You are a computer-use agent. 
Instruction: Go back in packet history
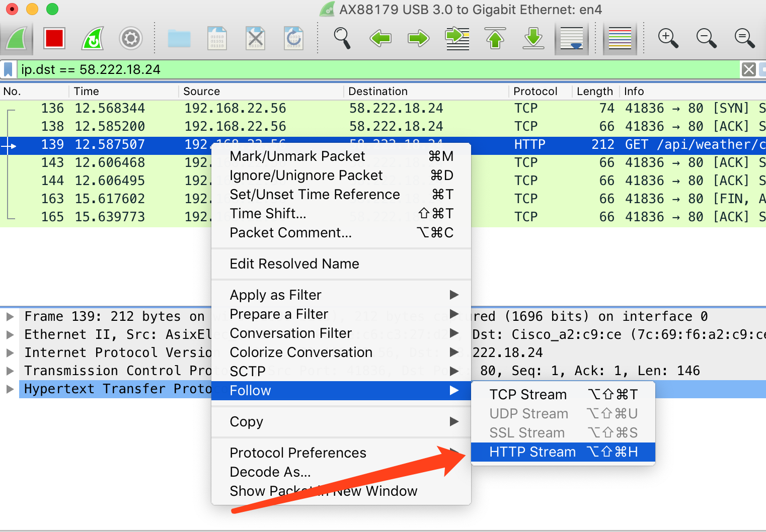tap(380, 38)
